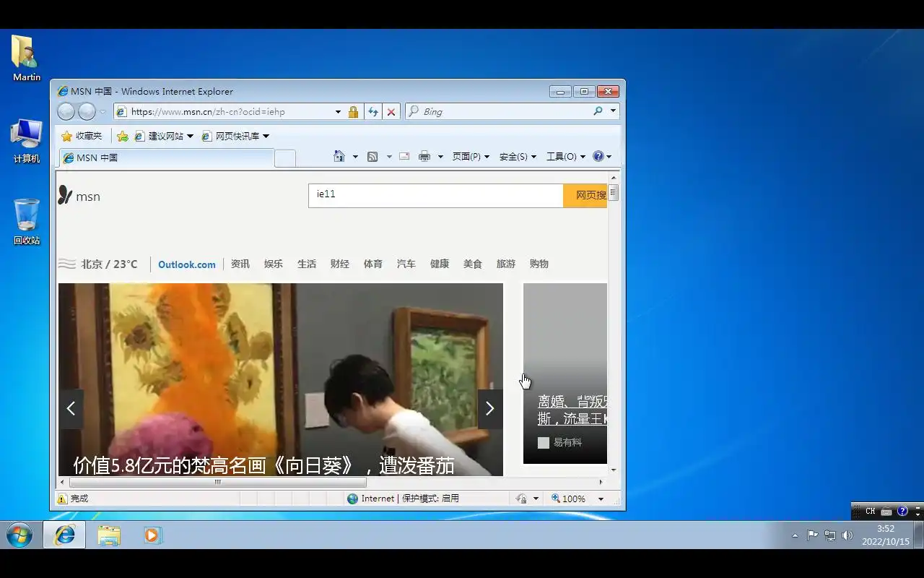Click the Internet Explorer taskbar icon

[x=64, y=535]
